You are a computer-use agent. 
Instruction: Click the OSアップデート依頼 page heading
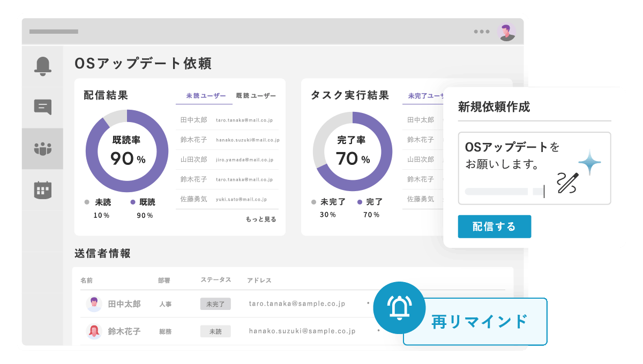[x=143, y=64]
